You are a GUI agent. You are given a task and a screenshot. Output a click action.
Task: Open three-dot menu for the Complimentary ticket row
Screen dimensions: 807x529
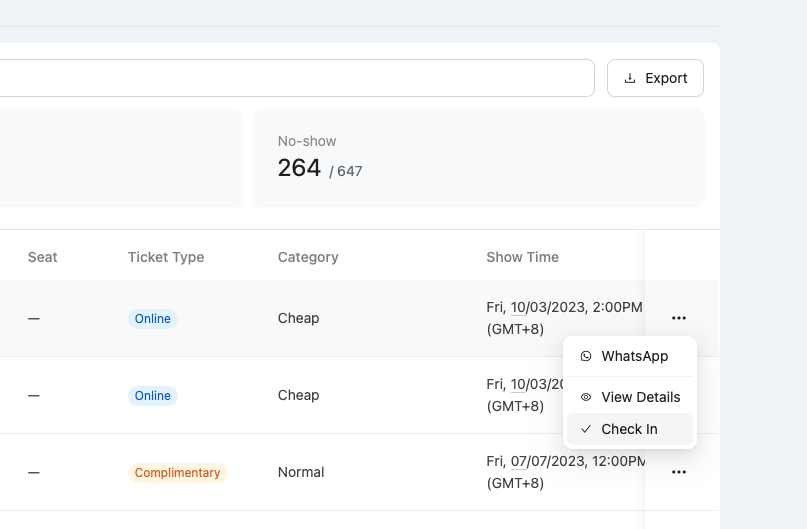(679, 472)
